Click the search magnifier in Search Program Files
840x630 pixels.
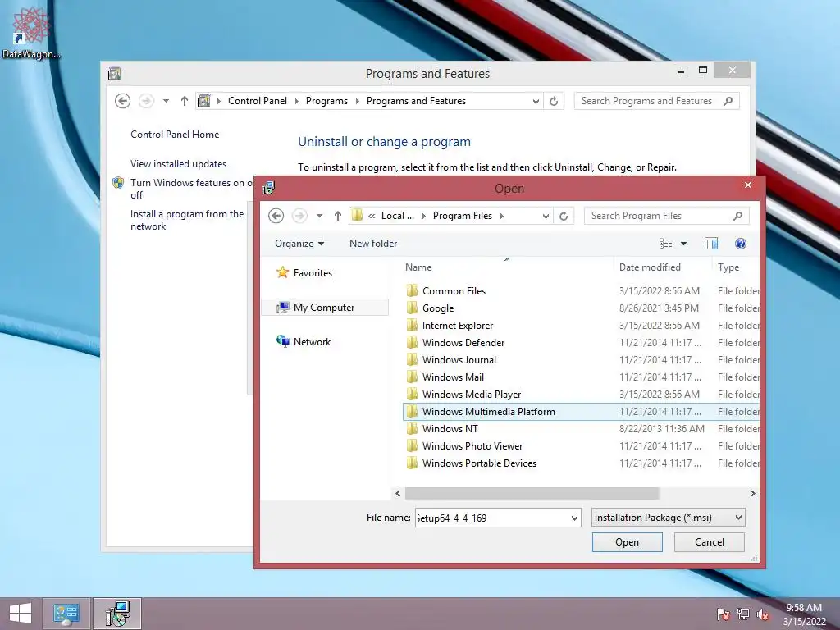tap(737, 216)
